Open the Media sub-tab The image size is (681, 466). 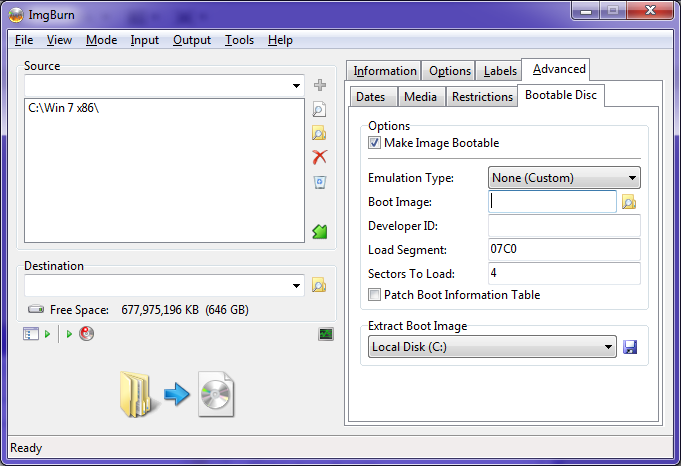(x=420, y=96)
